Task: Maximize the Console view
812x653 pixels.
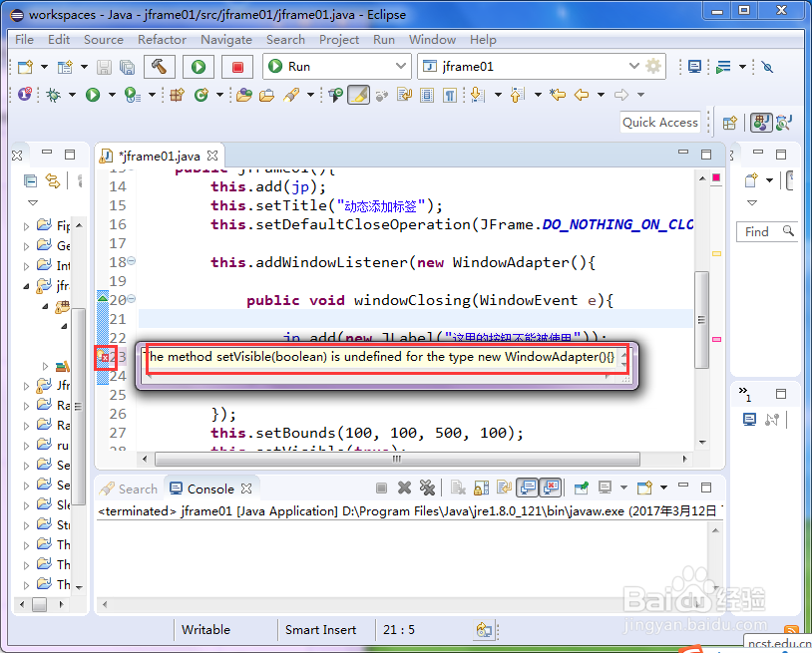Action: 706,487
